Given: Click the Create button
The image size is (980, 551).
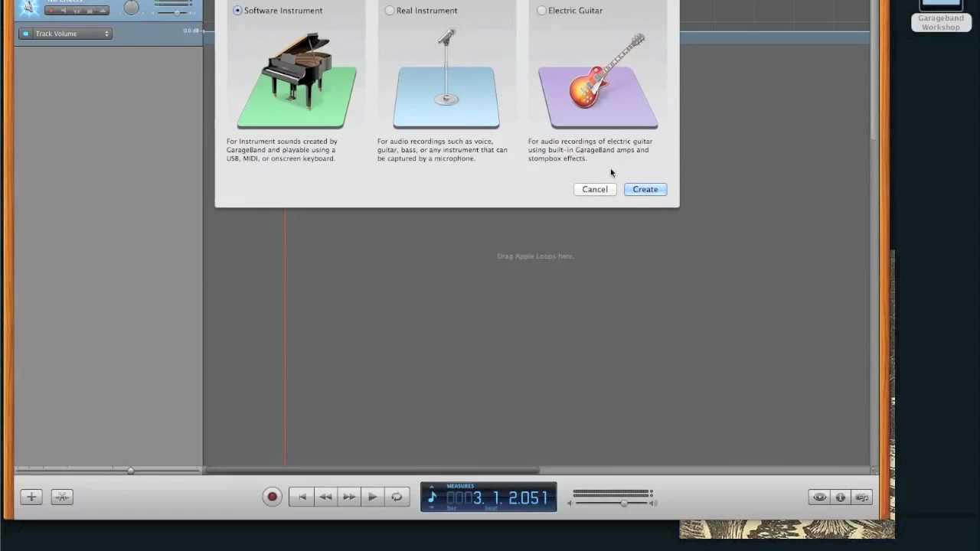Looking at the screenshot, I should (x=645, y=189).
